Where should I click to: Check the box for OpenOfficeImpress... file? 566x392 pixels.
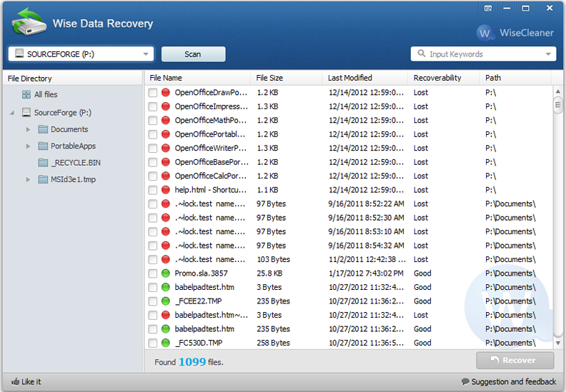click(153, 106)
